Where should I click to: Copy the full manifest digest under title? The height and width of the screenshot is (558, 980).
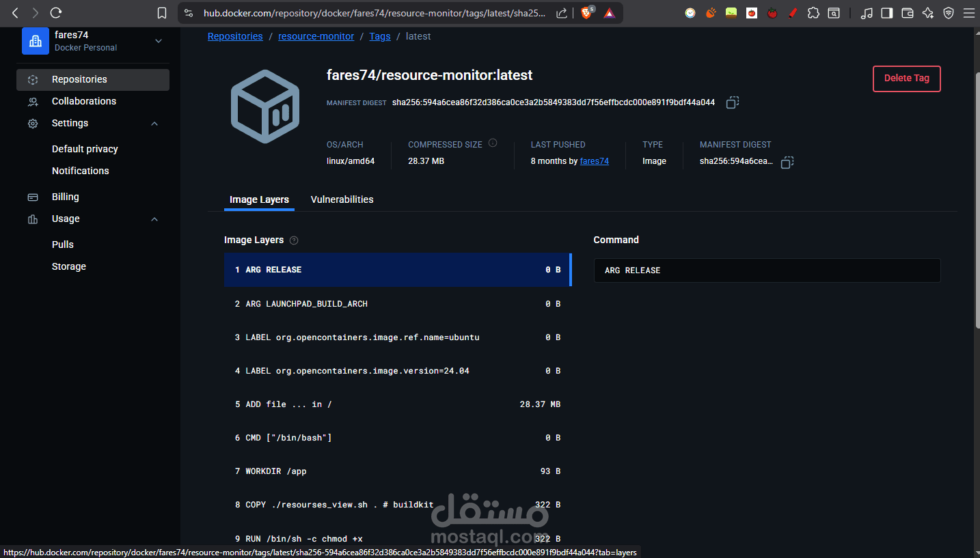(x=732, y=102)
